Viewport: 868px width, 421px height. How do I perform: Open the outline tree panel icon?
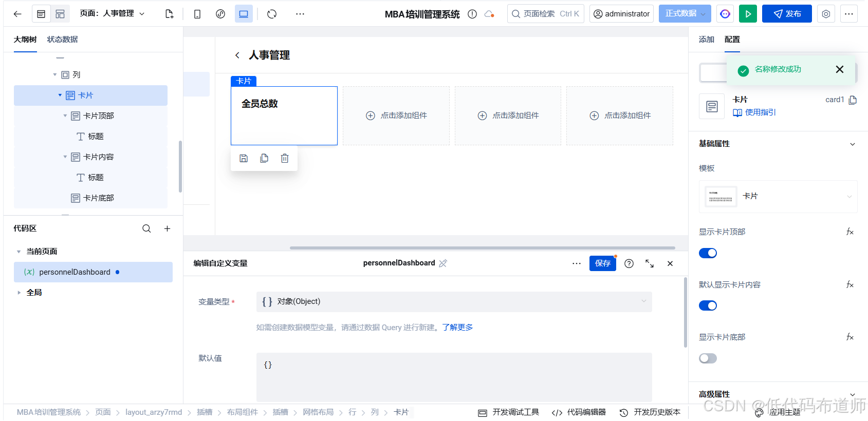[41, 14]
